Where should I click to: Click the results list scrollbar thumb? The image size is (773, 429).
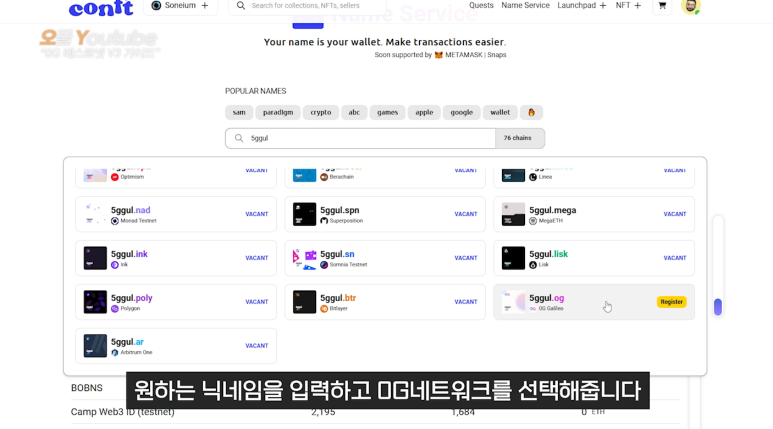(718, 307)
